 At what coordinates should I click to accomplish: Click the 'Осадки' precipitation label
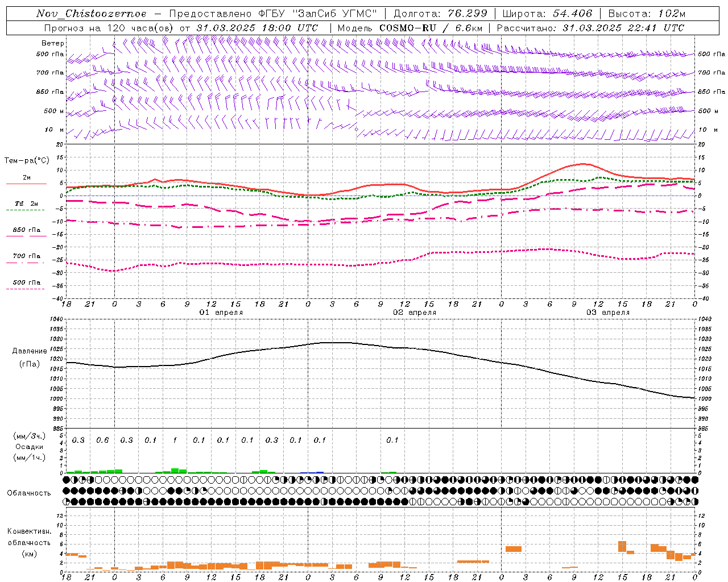[x=30, y=447]
